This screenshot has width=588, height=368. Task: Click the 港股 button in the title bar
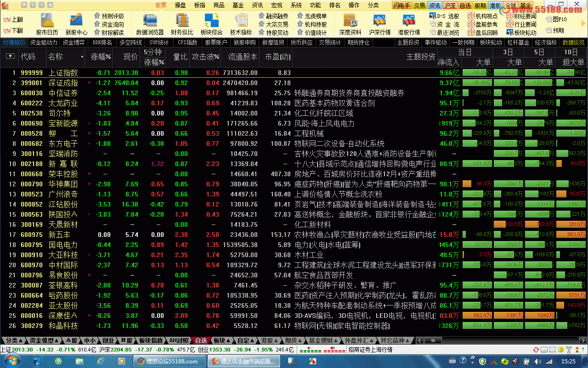click(496, 6)
